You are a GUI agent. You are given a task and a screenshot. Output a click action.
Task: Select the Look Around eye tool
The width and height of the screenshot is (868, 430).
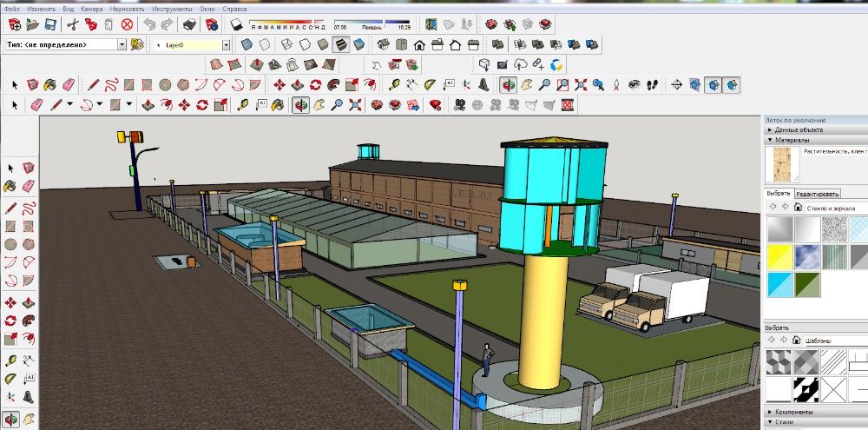pyautogui.click(x=635, y=85)
